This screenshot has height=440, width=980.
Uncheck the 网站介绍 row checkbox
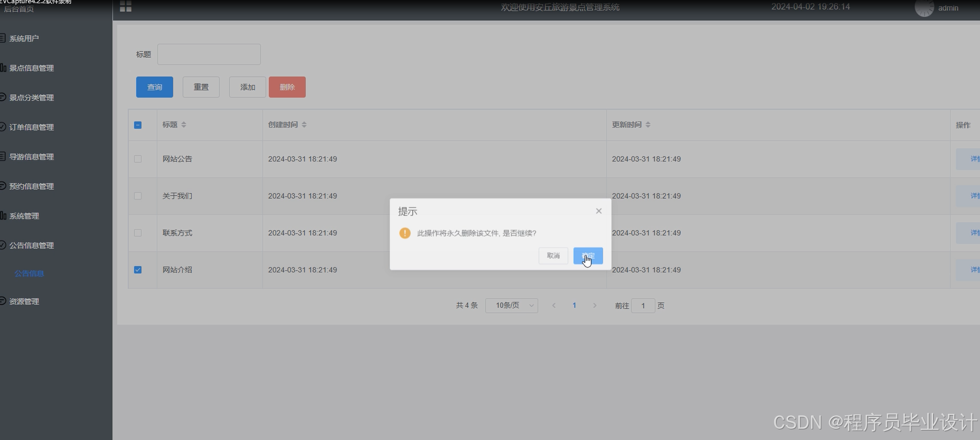137,270
